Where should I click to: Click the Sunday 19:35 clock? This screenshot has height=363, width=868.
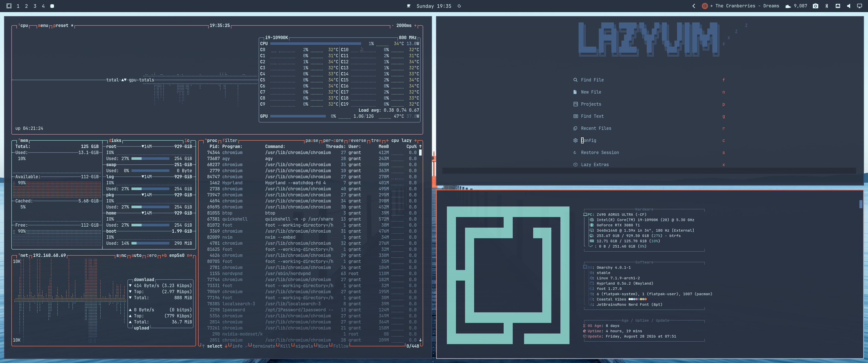tap(434, 6)
